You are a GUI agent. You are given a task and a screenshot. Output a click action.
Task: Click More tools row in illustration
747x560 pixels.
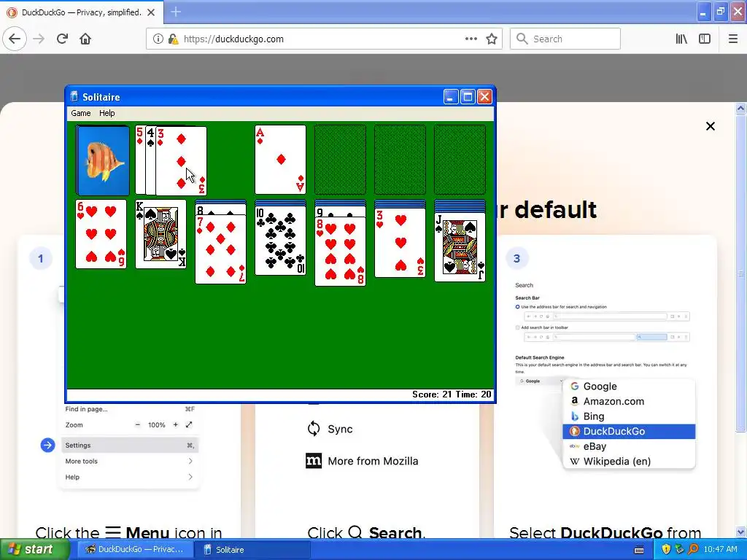[130, 461]
